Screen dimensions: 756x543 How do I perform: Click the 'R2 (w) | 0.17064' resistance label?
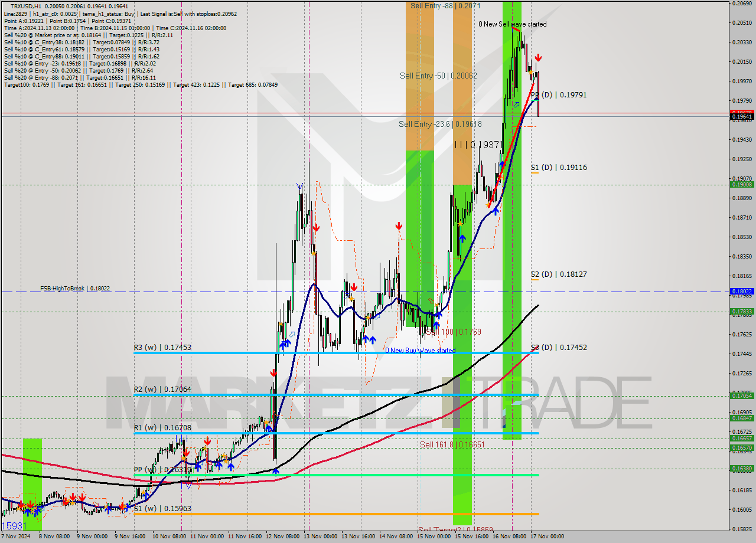point(162,390)
